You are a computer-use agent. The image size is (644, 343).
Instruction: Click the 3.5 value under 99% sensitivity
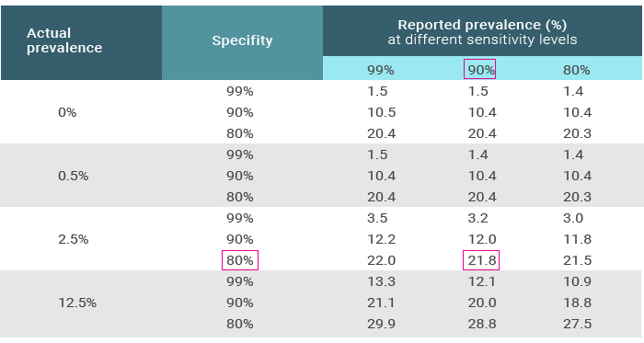point(377,218)
